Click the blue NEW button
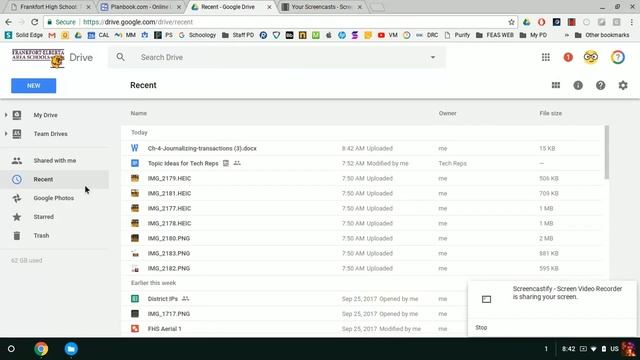This screenshot has width=640, height=360. tap(33, 86)
